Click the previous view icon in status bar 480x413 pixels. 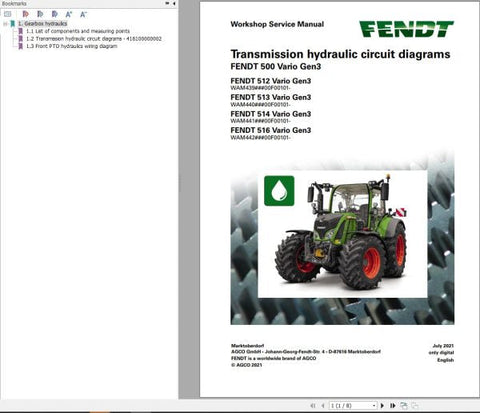404,405
